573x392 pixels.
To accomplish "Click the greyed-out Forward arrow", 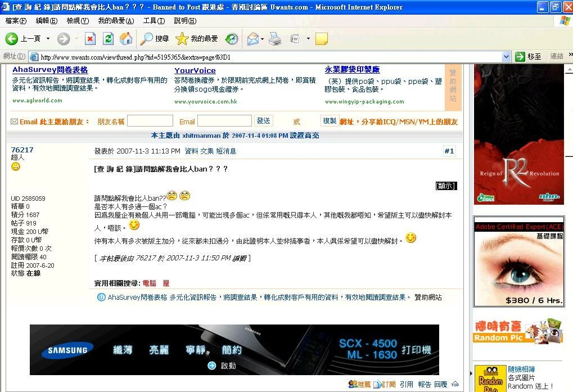I will 64,38.
